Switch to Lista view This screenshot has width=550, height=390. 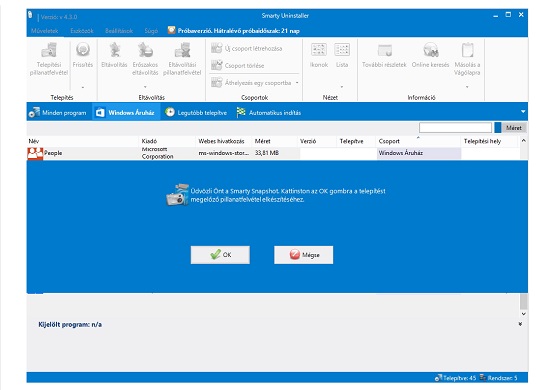(x=342, y=56)
